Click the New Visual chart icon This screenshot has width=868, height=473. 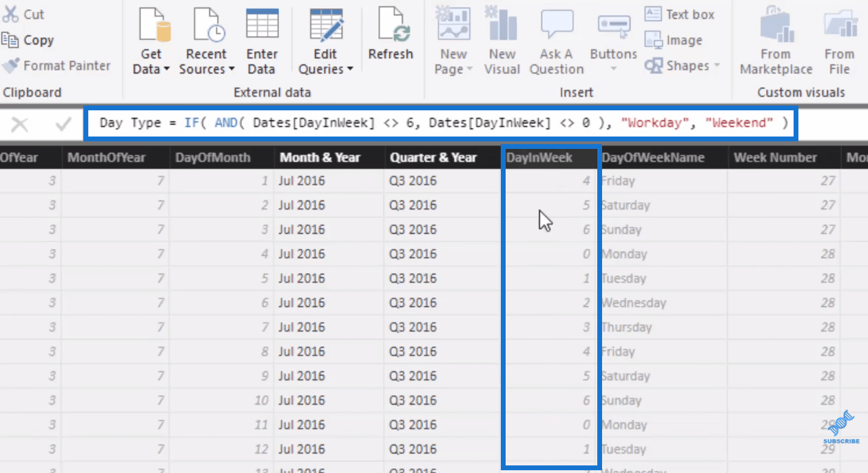click(x=502, y=24)
